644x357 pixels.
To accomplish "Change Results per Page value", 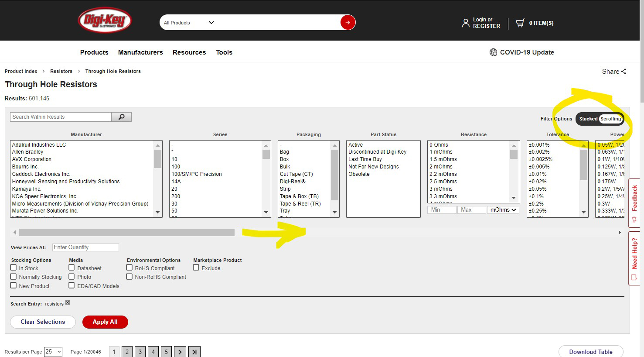I will click(53, 351).
